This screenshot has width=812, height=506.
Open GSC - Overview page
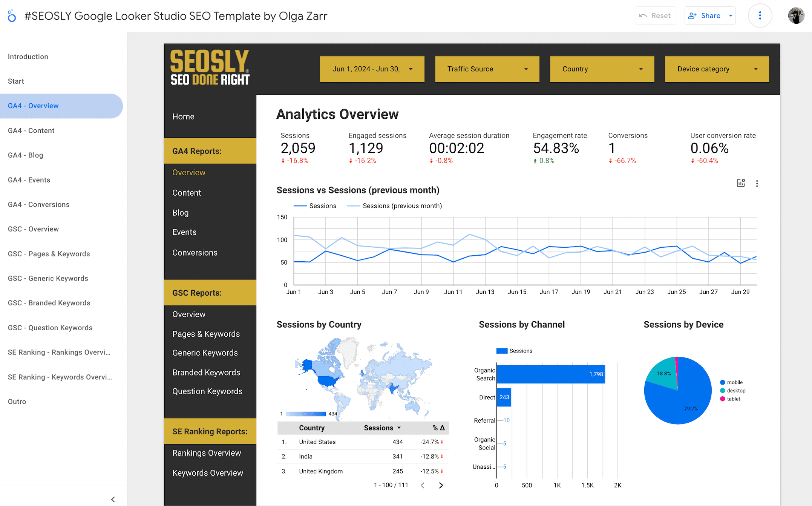click(x=33, y=229)
